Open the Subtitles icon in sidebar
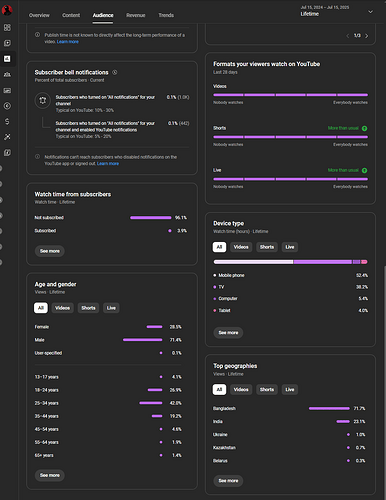 click(x=7, y=90)
